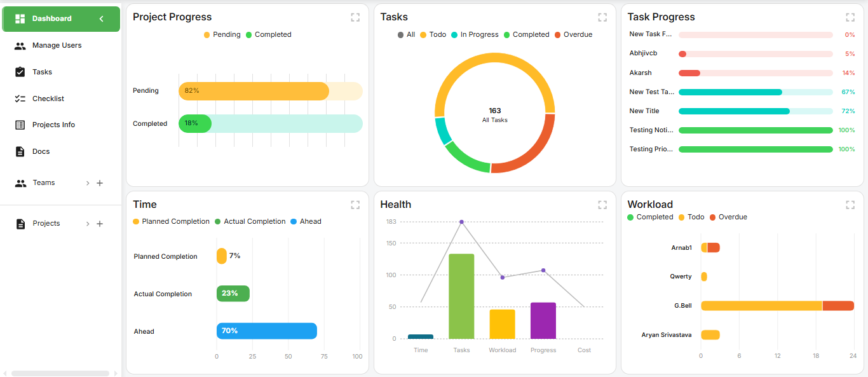Screen dimensions: 868x377
Task: Toggle Planned Completion legend in Time card
Action: [171, 222]
